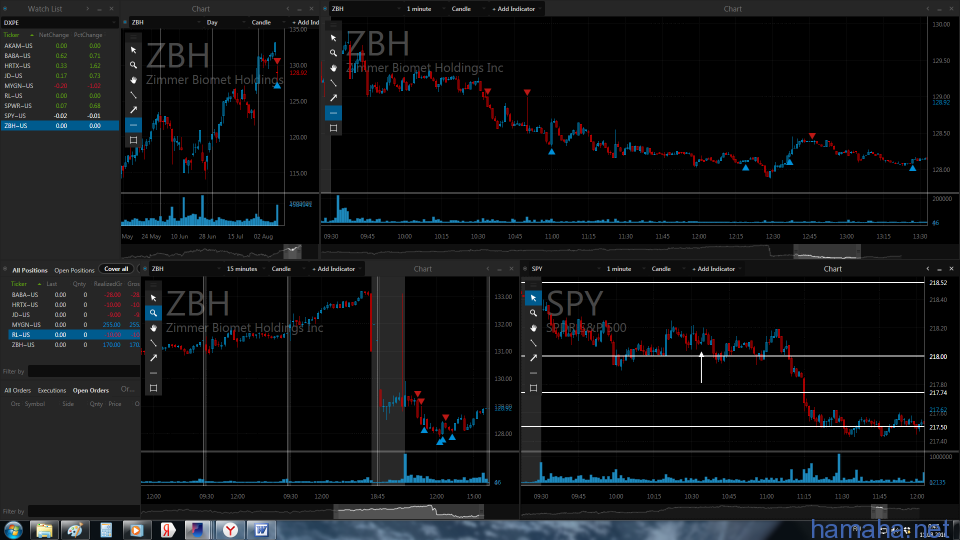Select ZBH–US row in positions table

74,345
